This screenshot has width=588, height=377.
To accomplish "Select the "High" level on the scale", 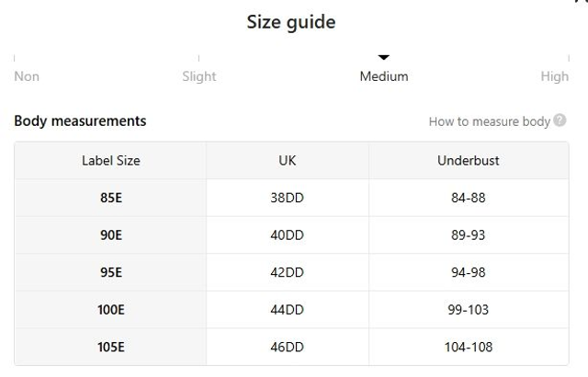I will [x=554, y=76].
